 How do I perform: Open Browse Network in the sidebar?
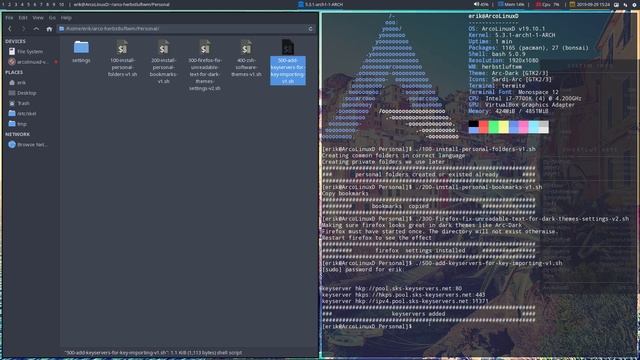28,144
